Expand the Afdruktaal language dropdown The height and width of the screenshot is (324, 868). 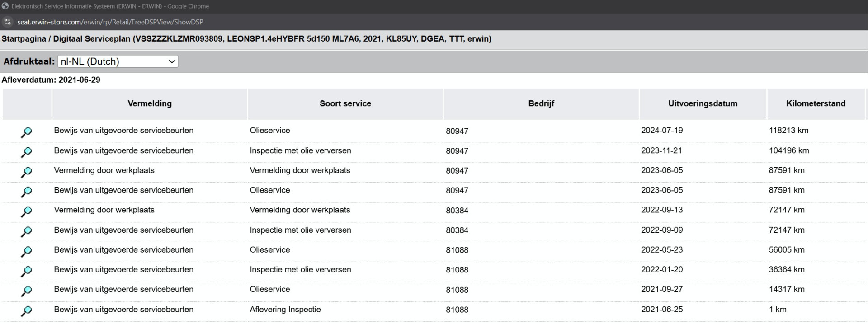click(118, 61)
